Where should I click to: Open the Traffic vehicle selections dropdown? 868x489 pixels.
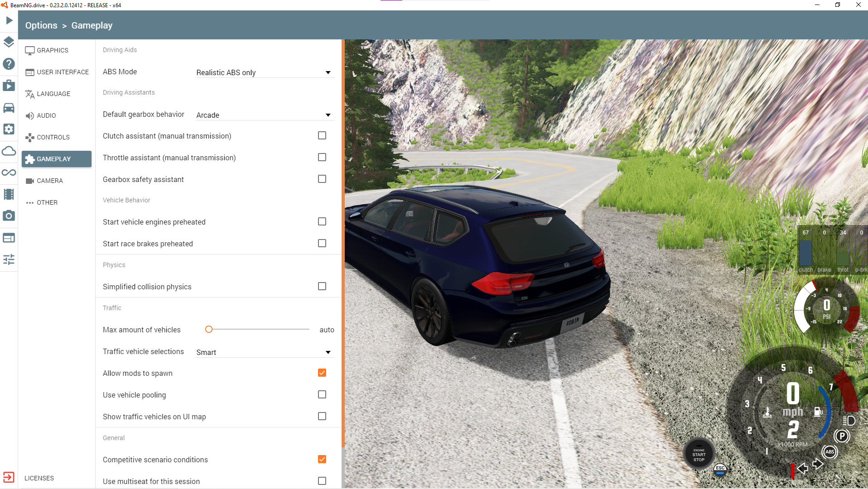[265, 352]
